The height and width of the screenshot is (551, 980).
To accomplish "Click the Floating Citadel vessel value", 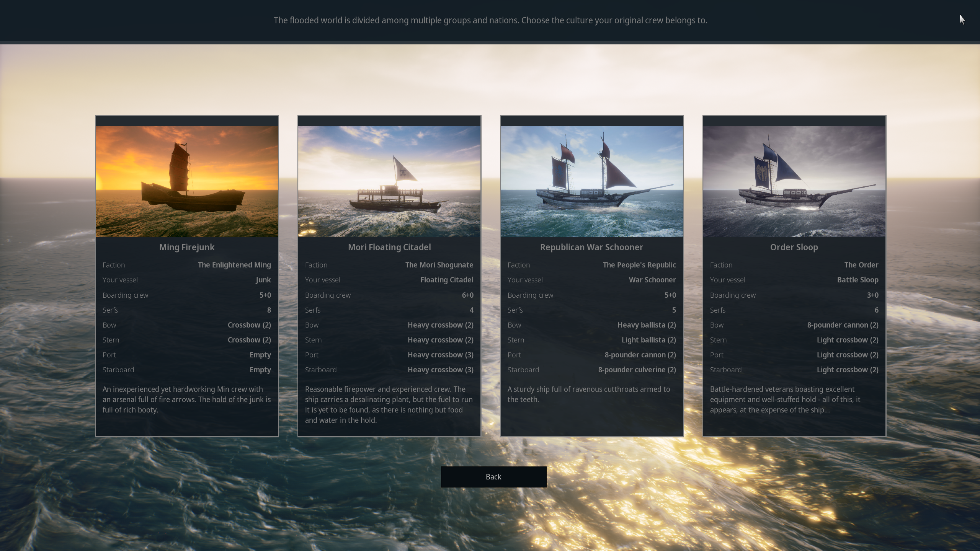I will pyautogui.click(x=447, y=280).
